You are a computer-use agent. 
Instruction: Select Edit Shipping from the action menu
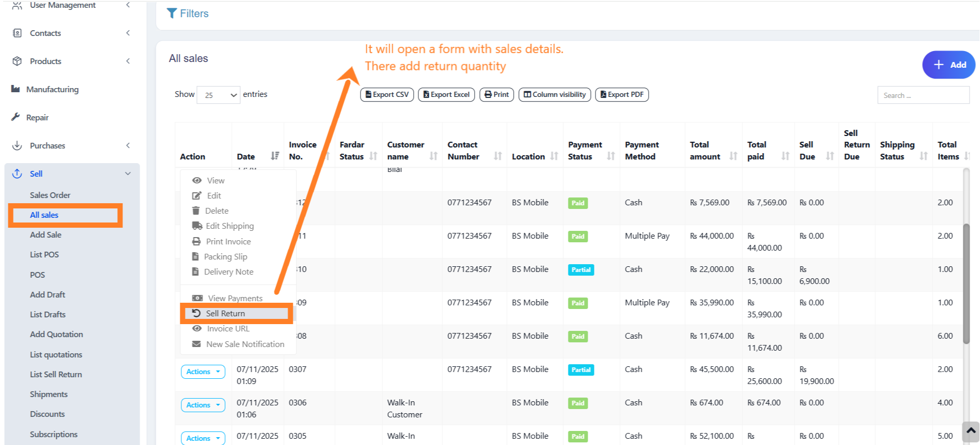pos(229,226)
